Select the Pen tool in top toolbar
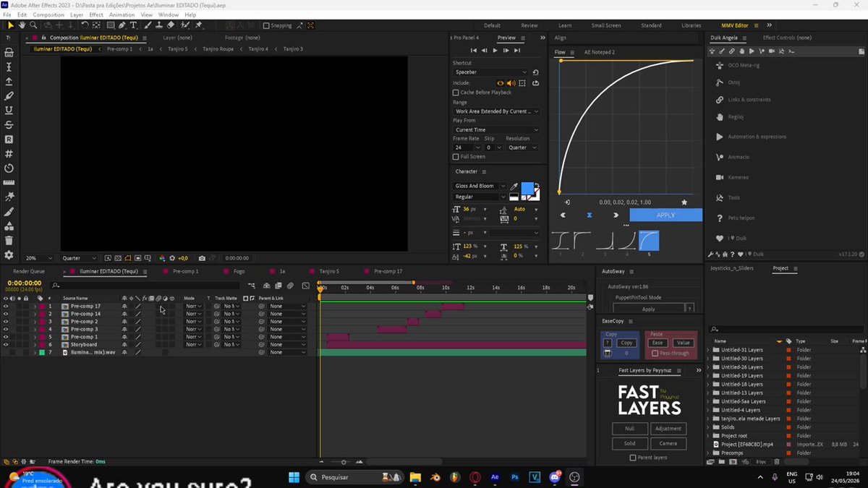 click(122, 25)
